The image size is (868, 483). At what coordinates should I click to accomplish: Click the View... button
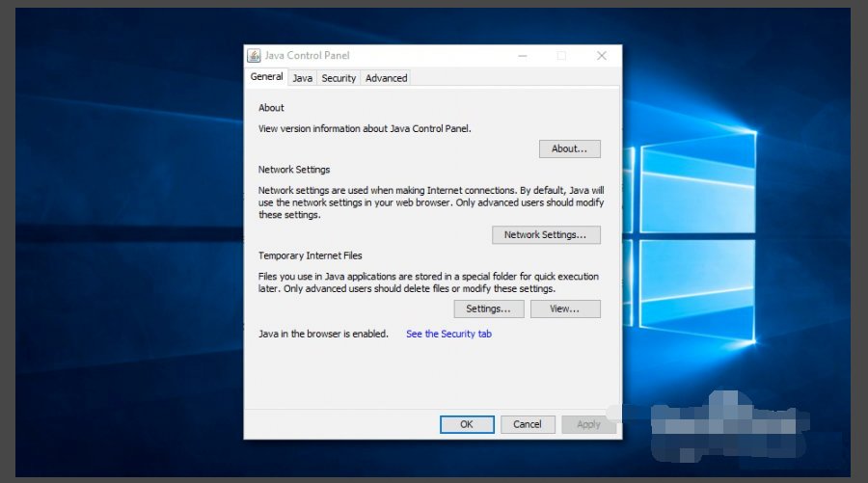click(565, 309)
